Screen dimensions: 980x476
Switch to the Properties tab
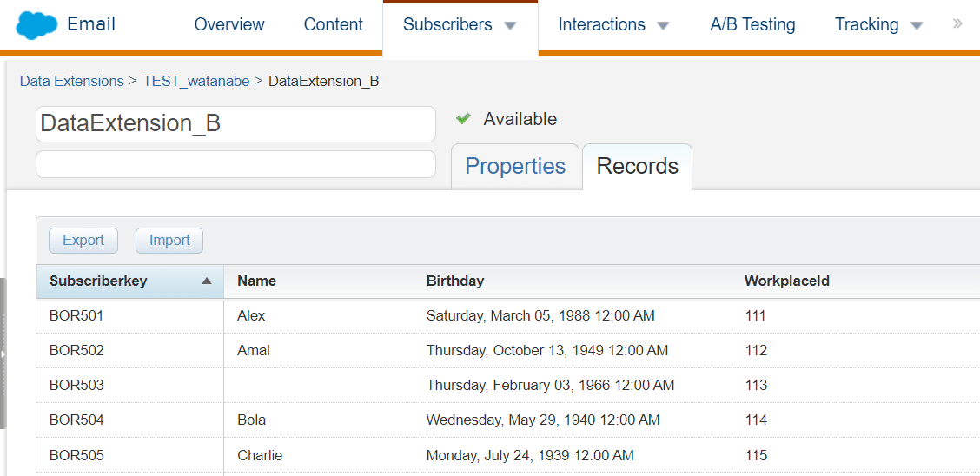(x=515, y=166)
